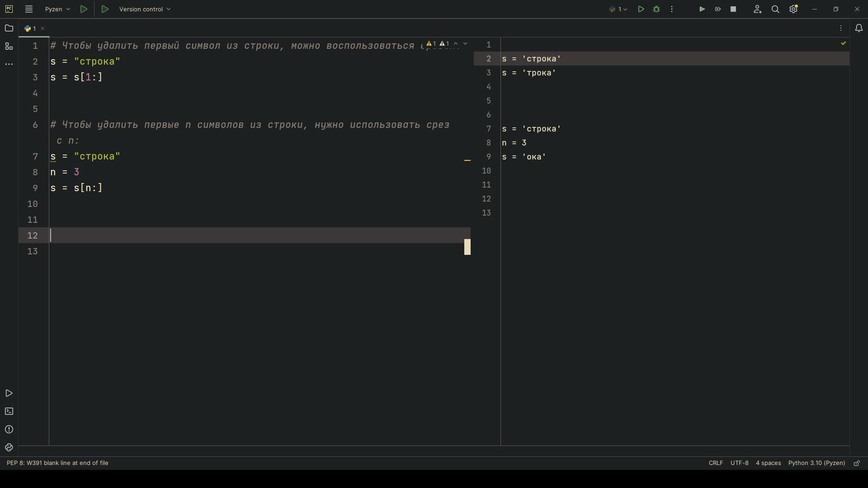Click line number 7 in left gutter
The width and height of the screenshot is (868, 488).
(35, 156)
